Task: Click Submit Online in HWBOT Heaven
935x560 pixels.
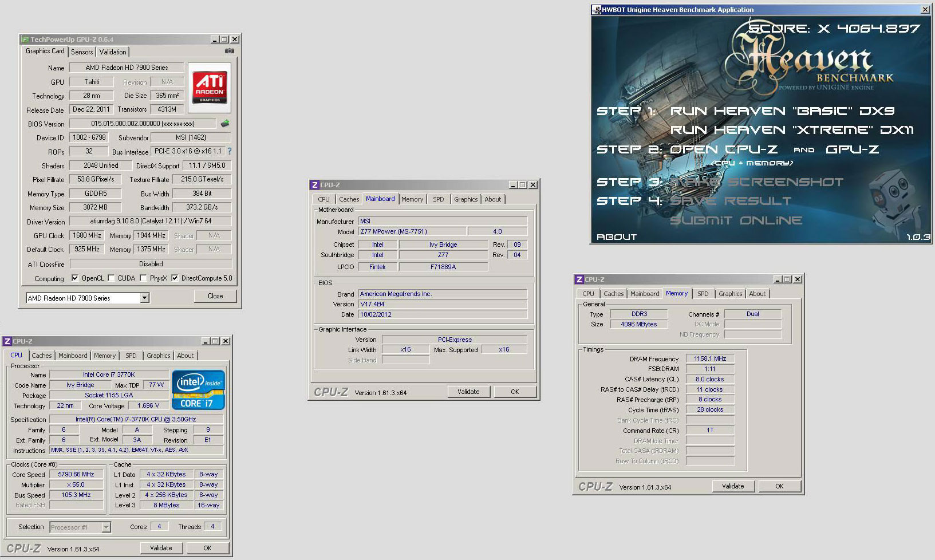Action: [x=736, y=220]
